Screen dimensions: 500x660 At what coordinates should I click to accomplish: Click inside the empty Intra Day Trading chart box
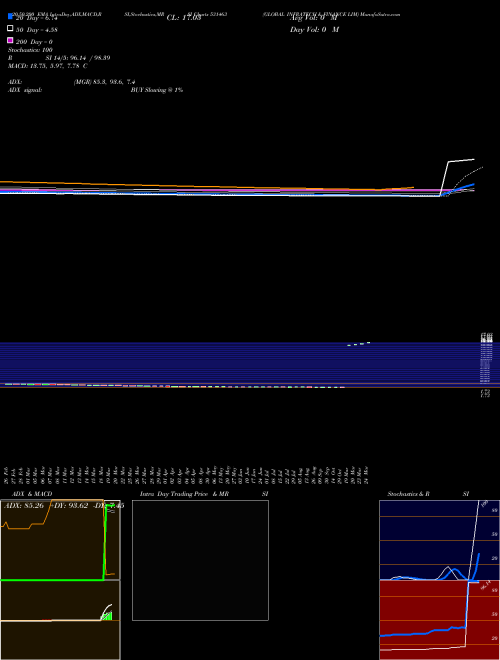coord(200,560)
